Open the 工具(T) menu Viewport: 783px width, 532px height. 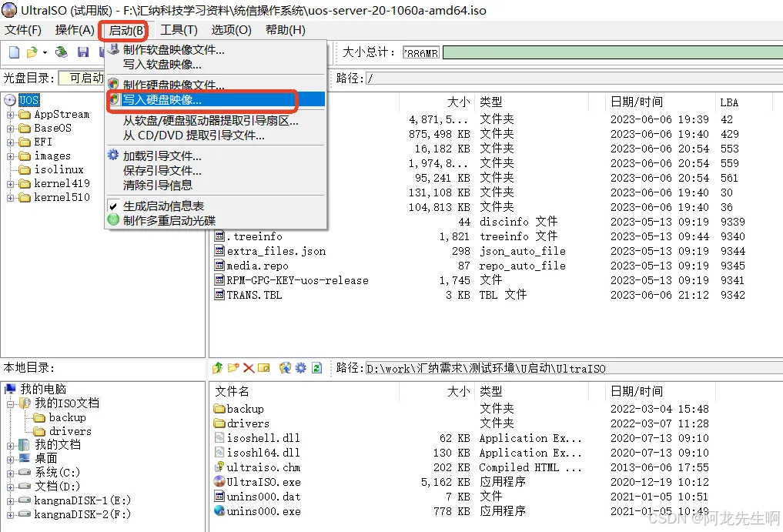pyautogui.click(x=179, y=30)
